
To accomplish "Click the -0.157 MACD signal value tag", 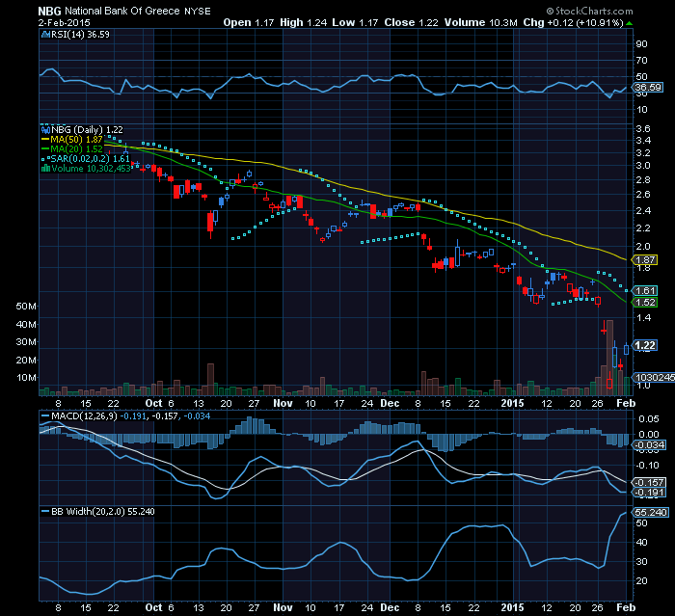I will 648,483.
